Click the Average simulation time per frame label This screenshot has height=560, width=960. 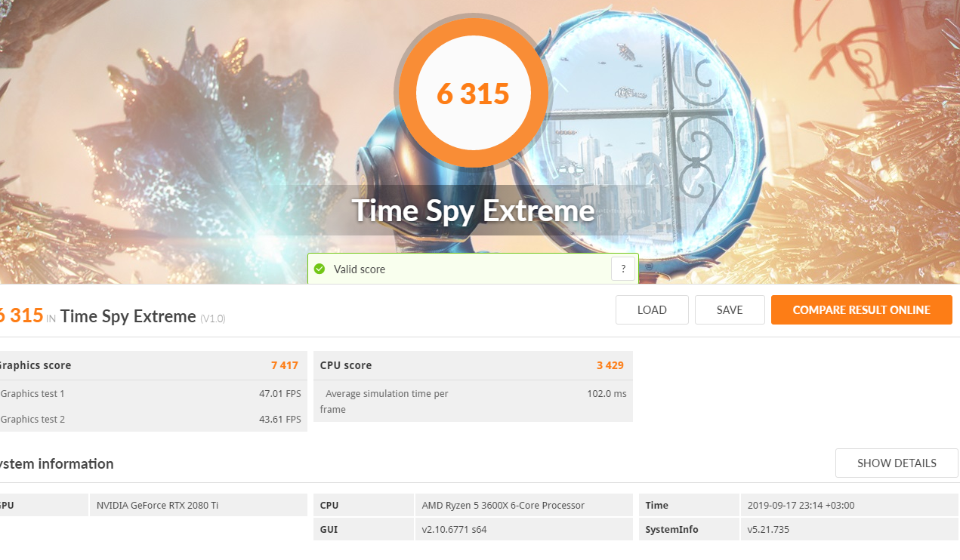pyautogui.click(x=384, y=402)
